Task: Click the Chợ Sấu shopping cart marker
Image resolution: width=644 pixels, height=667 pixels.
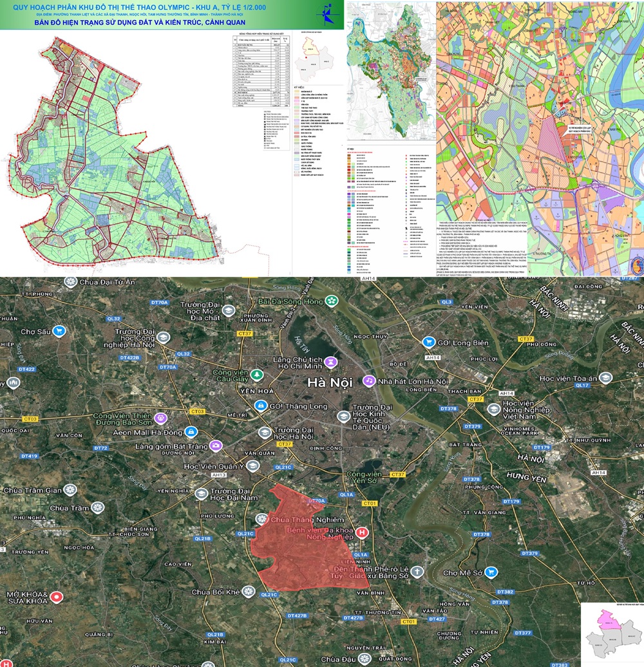Action: coord(59,332)
